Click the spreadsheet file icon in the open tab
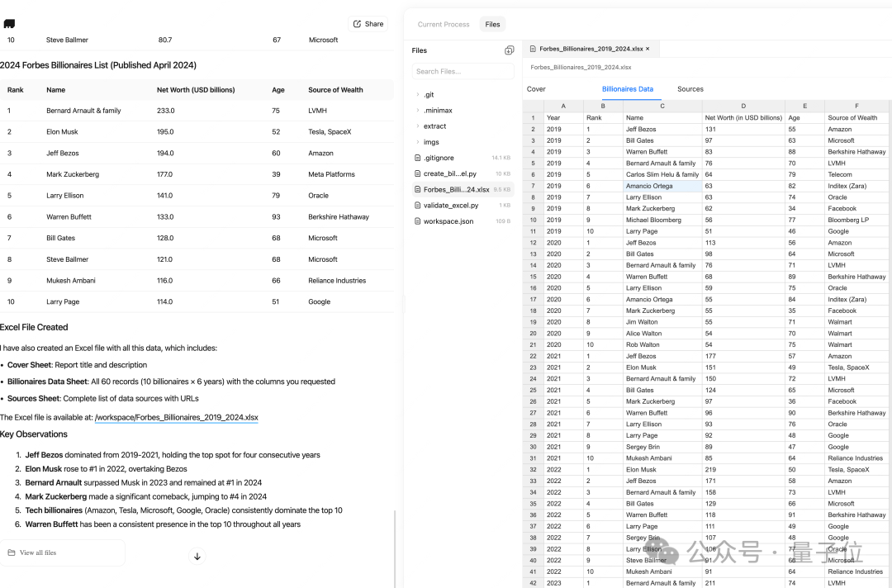 (533, 49)
